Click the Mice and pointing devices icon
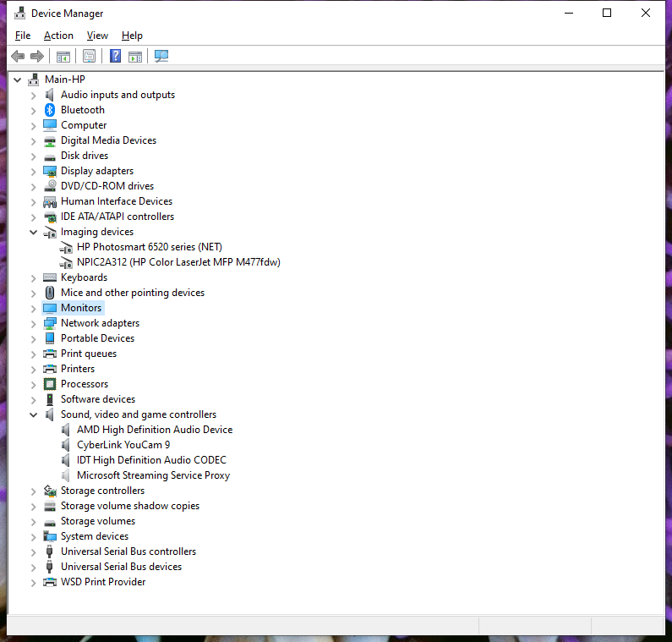This screenshot has height=642, width=672. coord(50,293)
